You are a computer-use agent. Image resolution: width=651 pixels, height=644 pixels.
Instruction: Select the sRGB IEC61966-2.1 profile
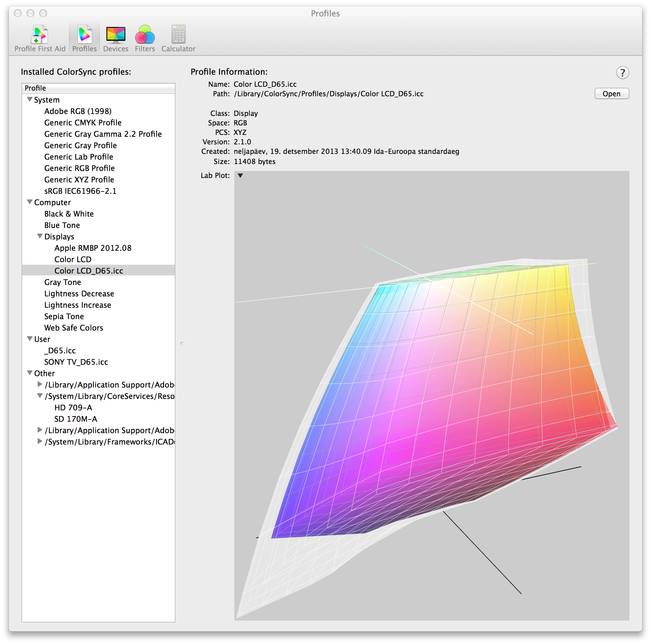(80, 191)
